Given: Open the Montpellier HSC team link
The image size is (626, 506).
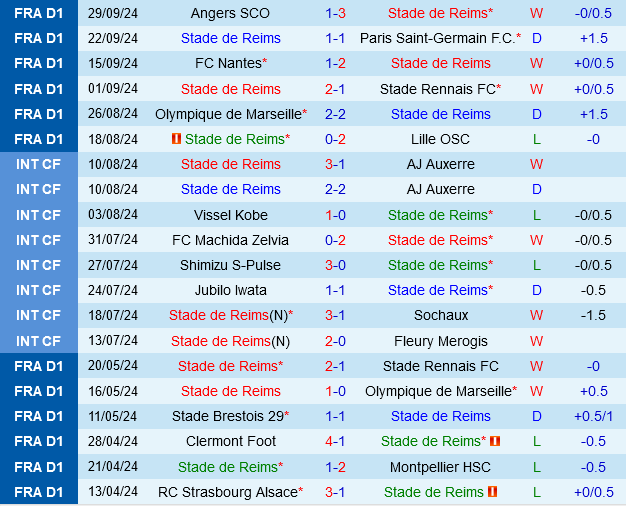Looking at the screenshot, I should click(440, 467).
